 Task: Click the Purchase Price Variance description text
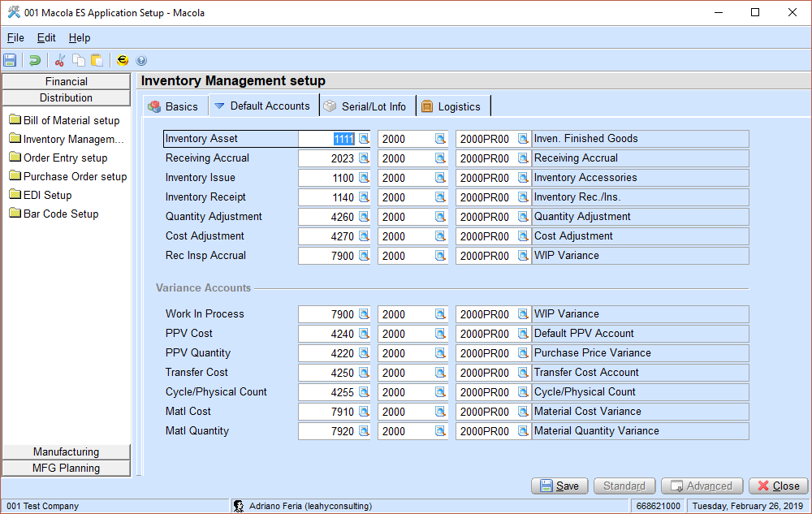pyautogui.click(x=593, y=353)
